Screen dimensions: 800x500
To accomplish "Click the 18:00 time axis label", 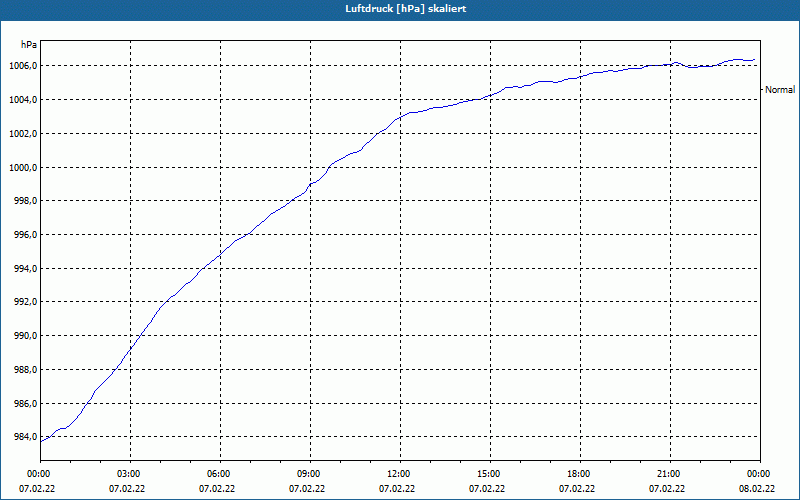I will pyautogui.click(x=580, y=474).
